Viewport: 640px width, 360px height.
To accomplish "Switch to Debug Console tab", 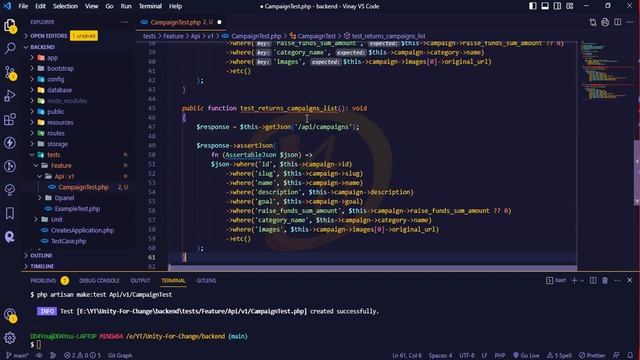I will pos(99,280).
